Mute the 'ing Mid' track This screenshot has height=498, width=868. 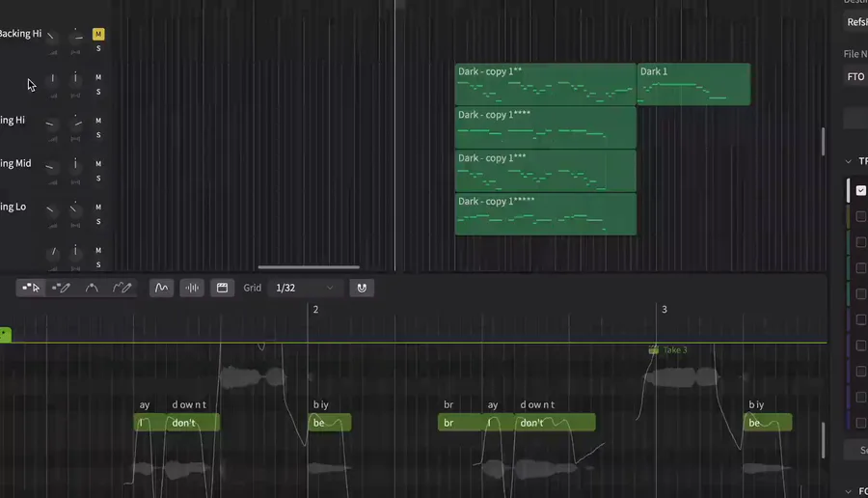[x=98, y=164]
